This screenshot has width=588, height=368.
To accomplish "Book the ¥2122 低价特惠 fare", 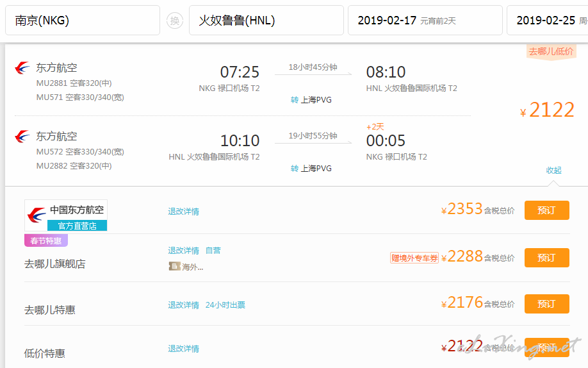I will [547, 347].
